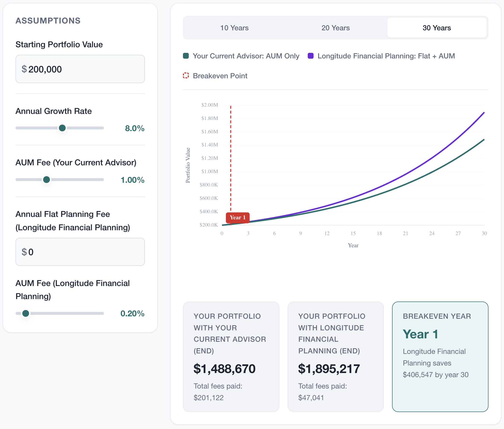Click the ASSUMPTIONS heading
This screenshot has width=504, height=429.
coord(48,21)
